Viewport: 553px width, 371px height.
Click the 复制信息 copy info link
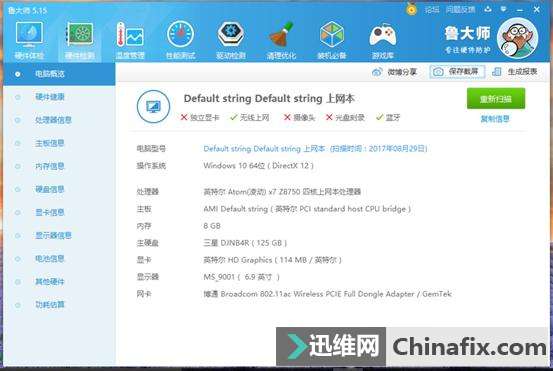point(496,119)
